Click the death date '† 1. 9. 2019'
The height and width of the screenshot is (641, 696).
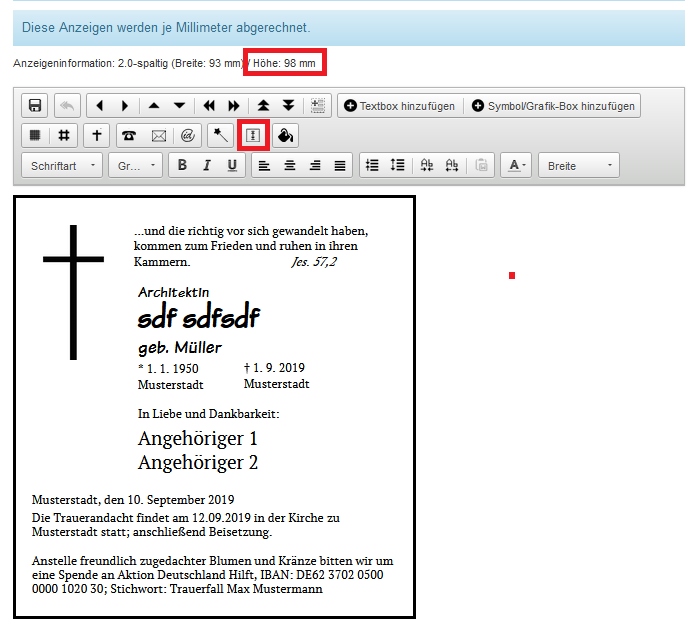[x=274, y=368]
